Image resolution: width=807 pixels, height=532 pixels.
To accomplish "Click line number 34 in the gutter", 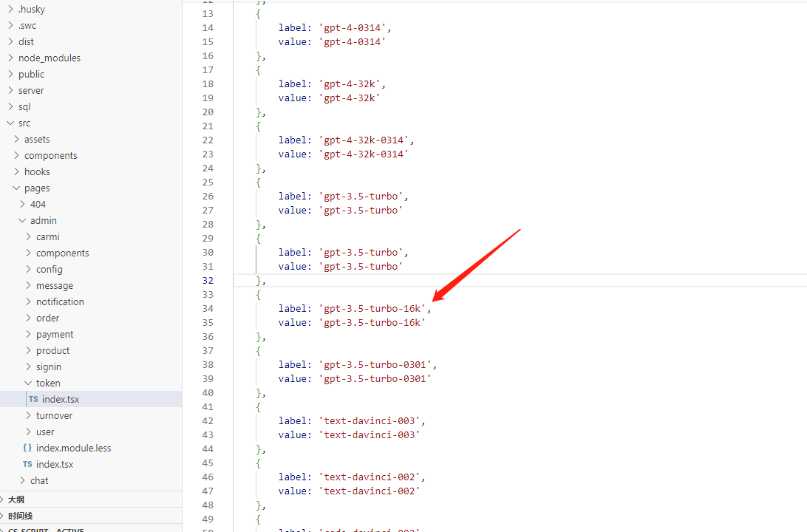I will click(x=208, y=309).
